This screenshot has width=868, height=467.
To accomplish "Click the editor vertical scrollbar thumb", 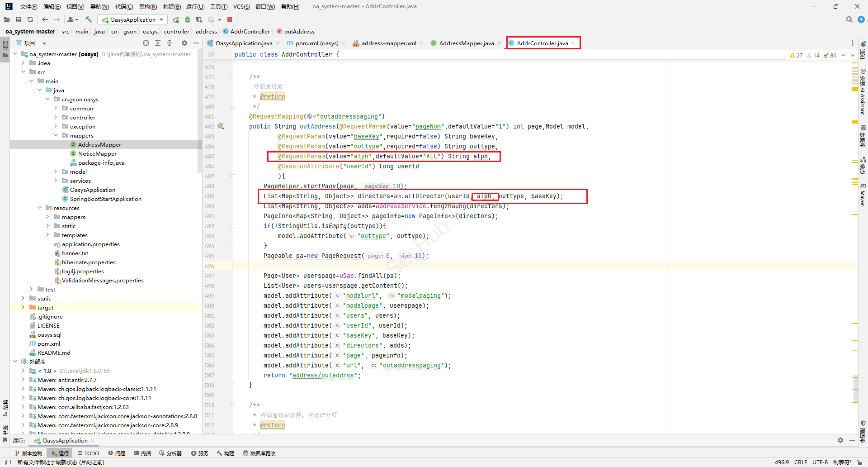I will coord(855,389).
